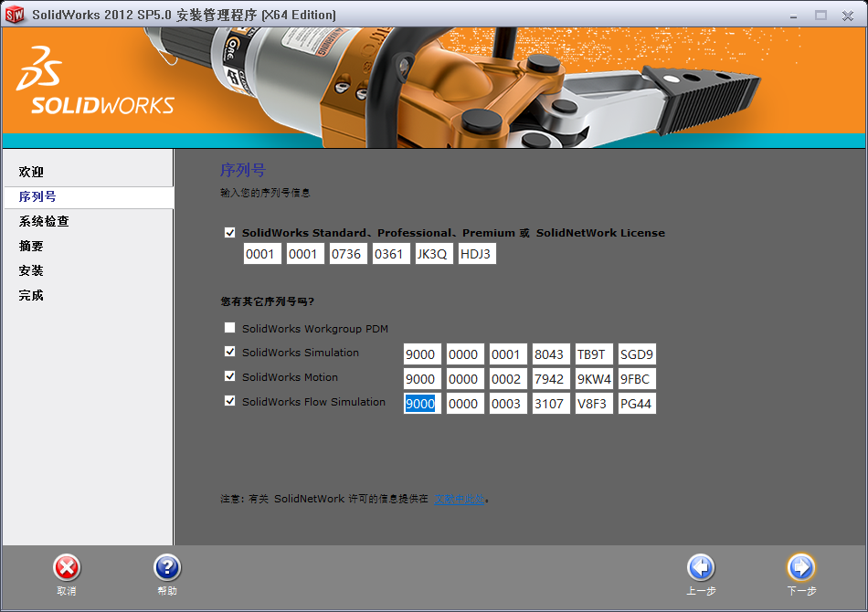The image size is (868, 612).
Task: Click the SW app icon in title bar
Action: (15, 15)
